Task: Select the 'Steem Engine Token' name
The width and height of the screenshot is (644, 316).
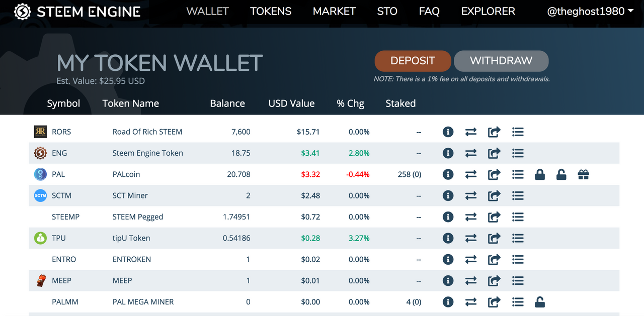Action: pyautogui.click(x=148, y=153)
